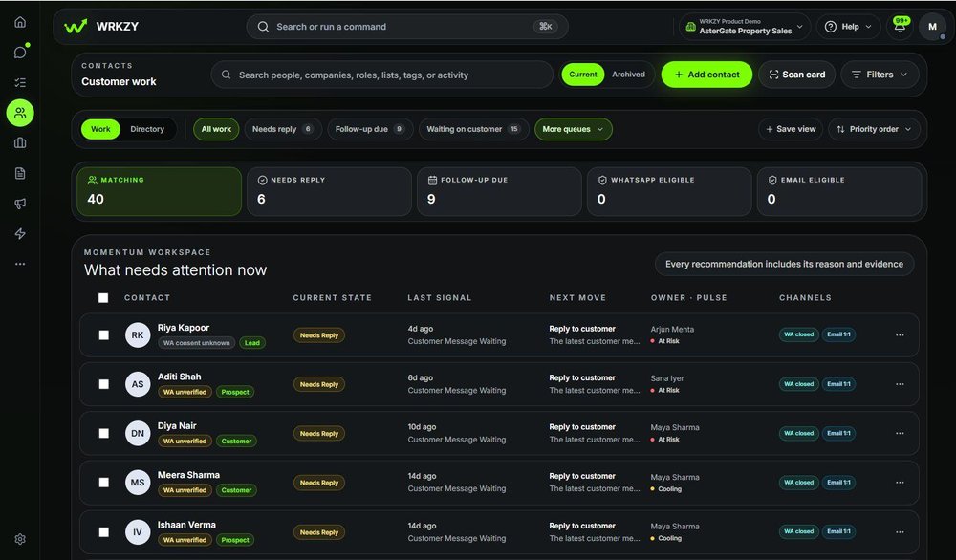The width and height of the screenshot is (956, 560).
Task: Click Reply to customer in Ishaan Verma row
Action: [582, 526]
